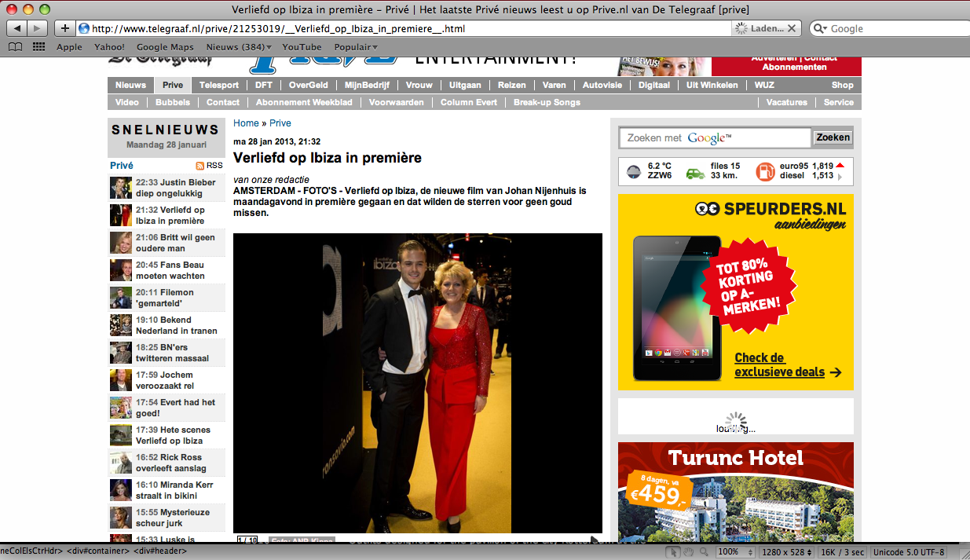Open the Telesport tab
Image resolution: width=970 pixels, height=560 pixels.
point(219,85)
